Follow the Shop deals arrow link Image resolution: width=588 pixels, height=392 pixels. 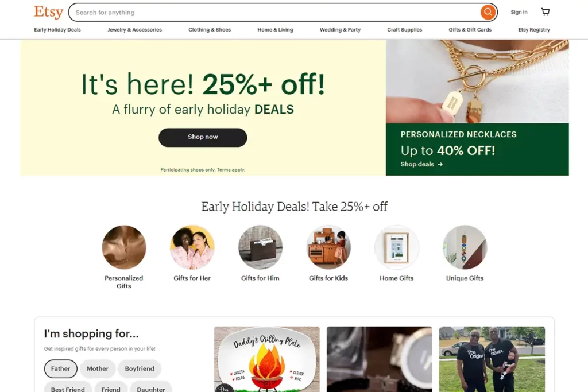(x=421, y=164)
